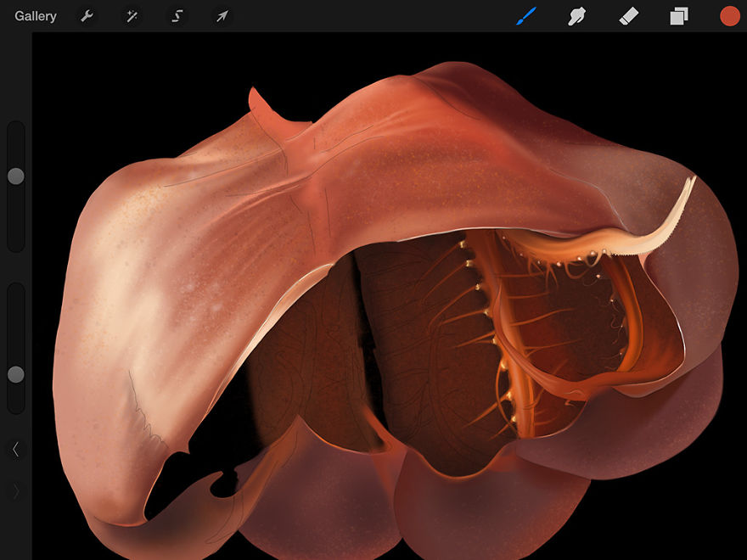Open the Actions menu with the wrench icon
The height and width of the screenshot is (560, 747).
point(87,15)
